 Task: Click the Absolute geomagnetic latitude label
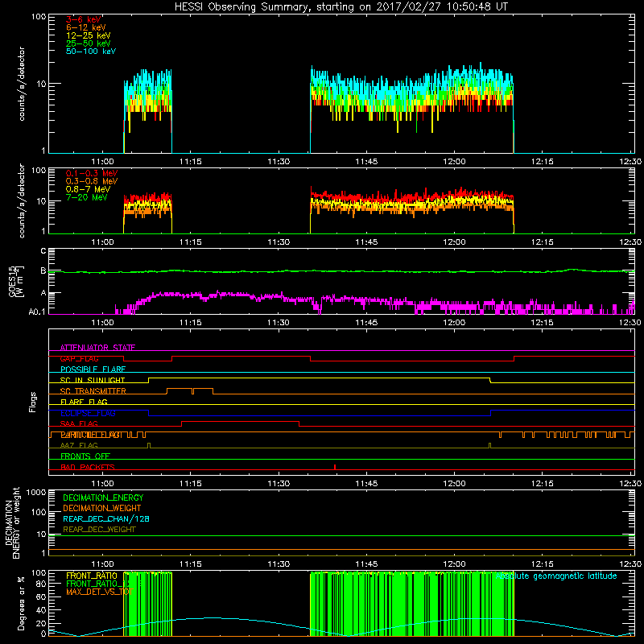click(x=556, y=576)
